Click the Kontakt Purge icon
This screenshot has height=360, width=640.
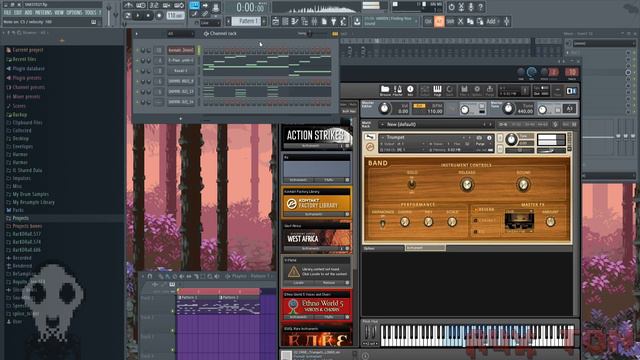(x=490, y=90)
